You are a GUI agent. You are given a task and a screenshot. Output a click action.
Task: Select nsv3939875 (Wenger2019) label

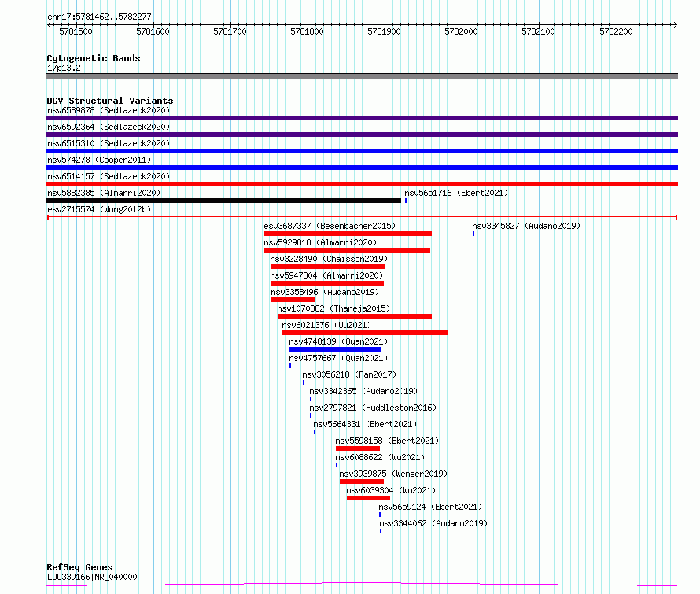(393, 474)
